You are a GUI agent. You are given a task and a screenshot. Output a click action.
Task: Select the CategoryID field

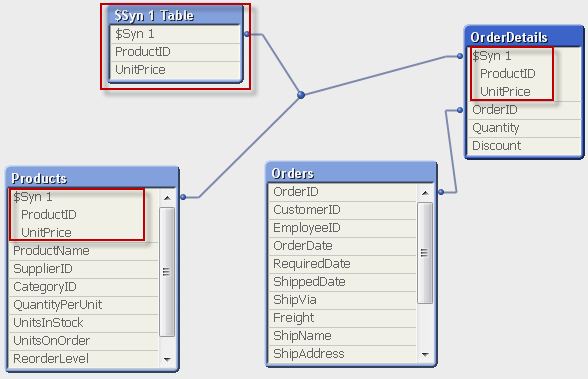pyautogui.click(x=84, y=287)
